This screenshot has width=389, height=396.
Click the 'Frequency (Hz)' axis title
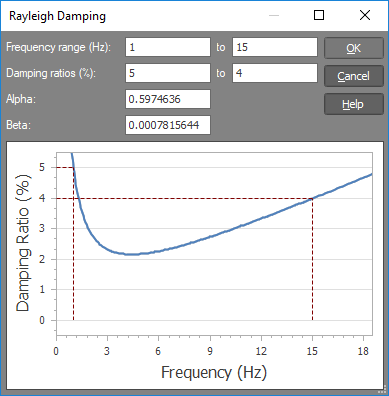point(214,372)
